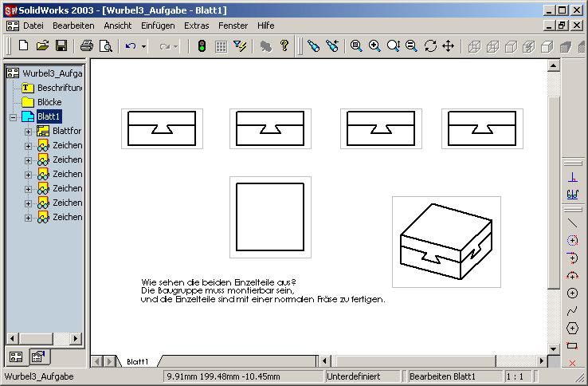Viewport: 588px width, 386px height.
Task: Switch to the PropertyManager panel tab
Action: coord(37,356)
